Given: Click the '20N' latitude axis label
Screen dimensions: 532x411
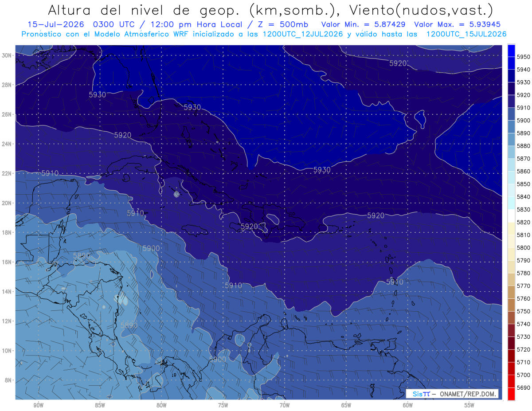Looking at the screenshot, I should (7, 203).
